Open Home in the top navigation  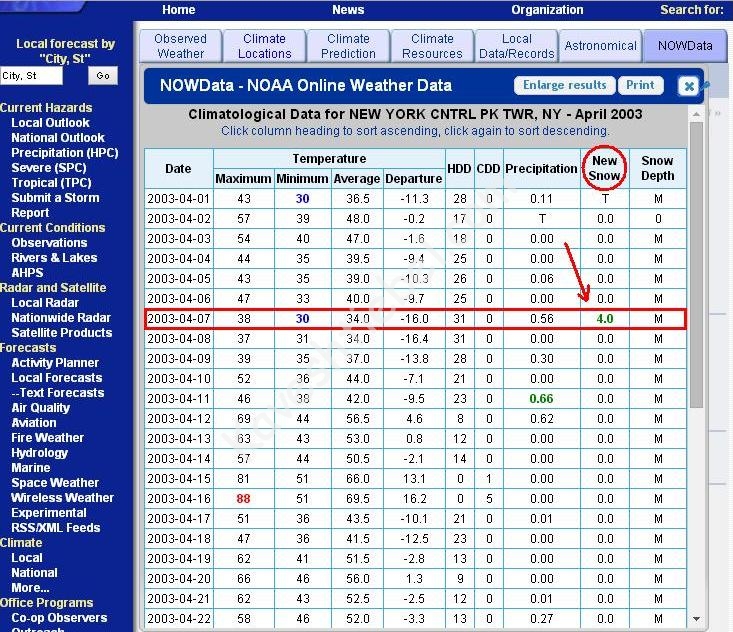(178, 10)
